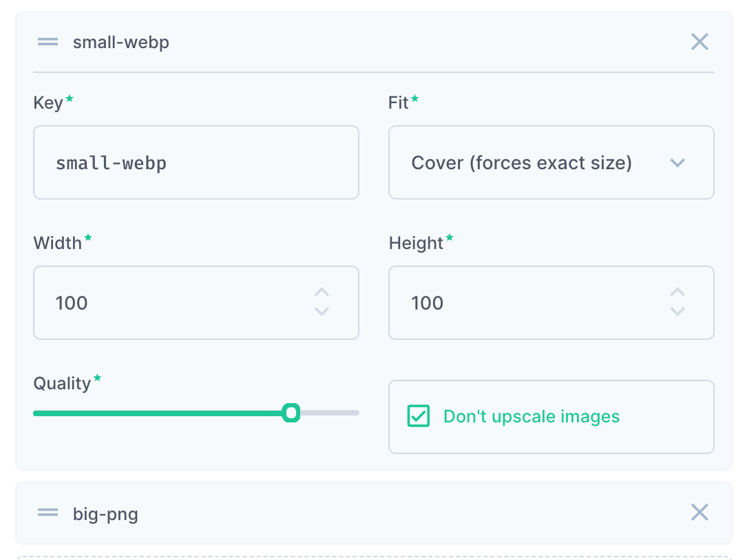Click the Key input field
This screenshot has width=756, height=560.
pyautogui.click(x=196, y=162)
